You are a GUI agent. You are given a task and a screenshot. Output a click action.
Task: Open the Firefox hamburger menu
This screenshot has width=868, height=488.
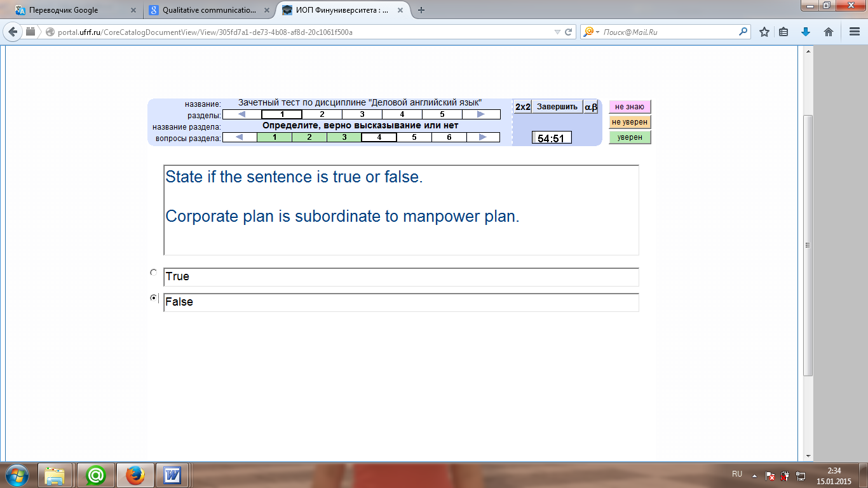[854, 32]
